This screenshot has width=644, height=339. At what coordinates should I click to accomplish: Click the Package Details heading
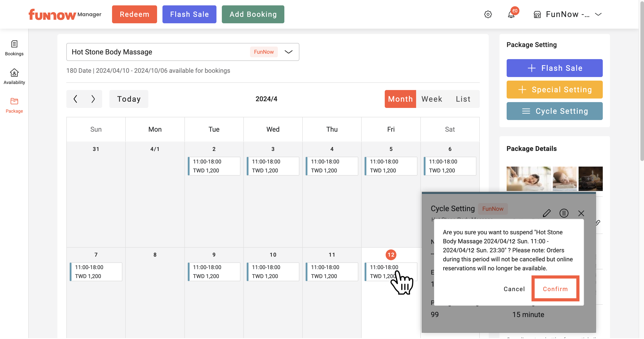(532, 149)
